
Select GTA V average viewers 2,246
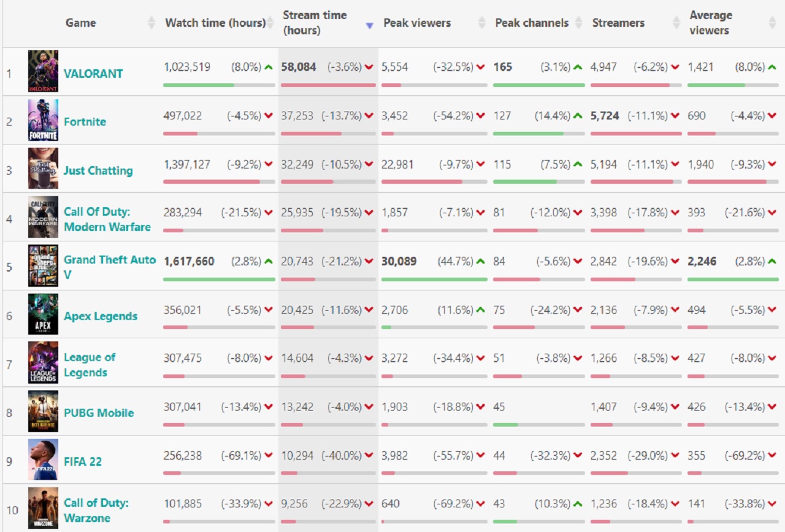tap(702, 262)
